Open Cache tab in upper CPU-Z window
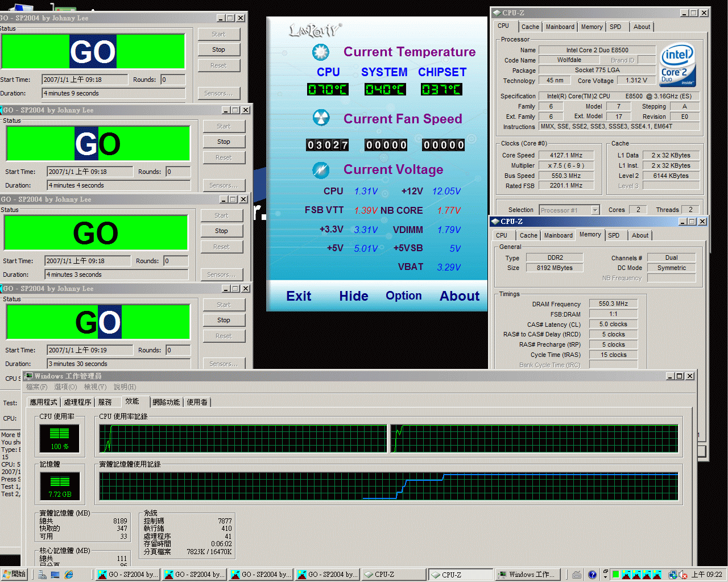 point(530,27)
